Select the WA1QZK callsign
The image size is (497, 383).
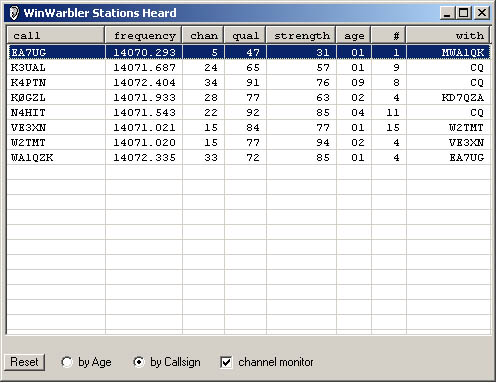coord(32,158)
